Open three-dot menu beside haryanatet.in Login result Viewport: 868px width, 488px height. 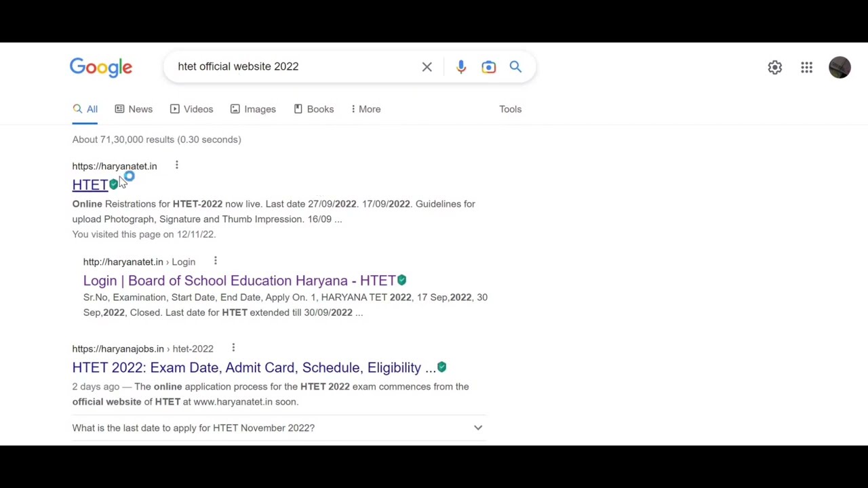(215, 261)
